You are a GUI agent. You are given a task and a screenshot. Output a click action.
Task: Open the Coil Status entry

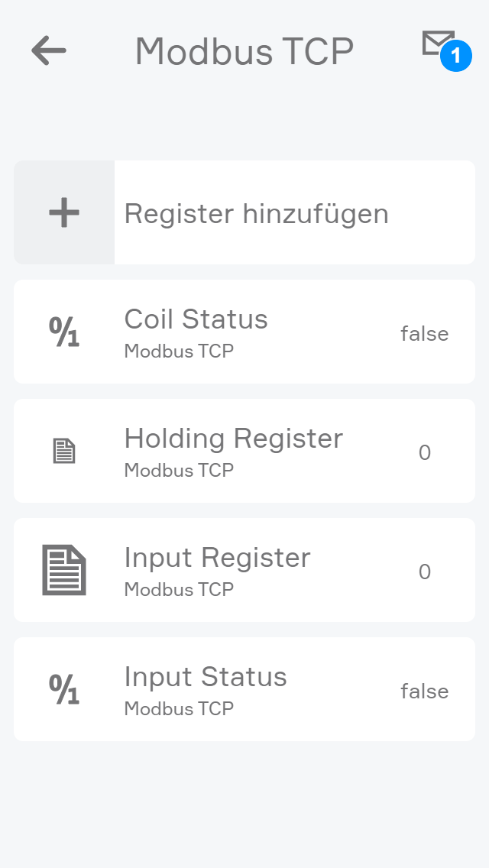(x=196, y=319)
